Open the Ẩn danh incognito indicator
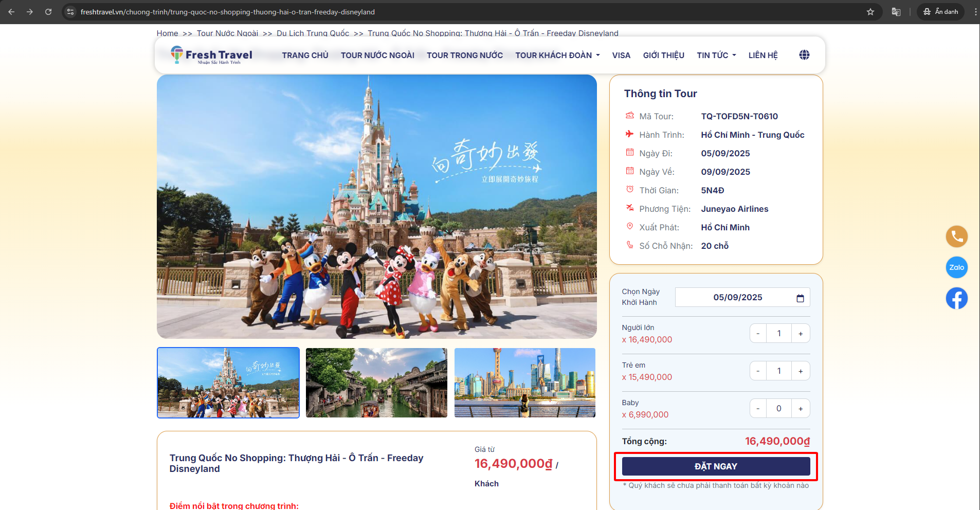Viewport: 980px width, 510px height. (940, 11)
